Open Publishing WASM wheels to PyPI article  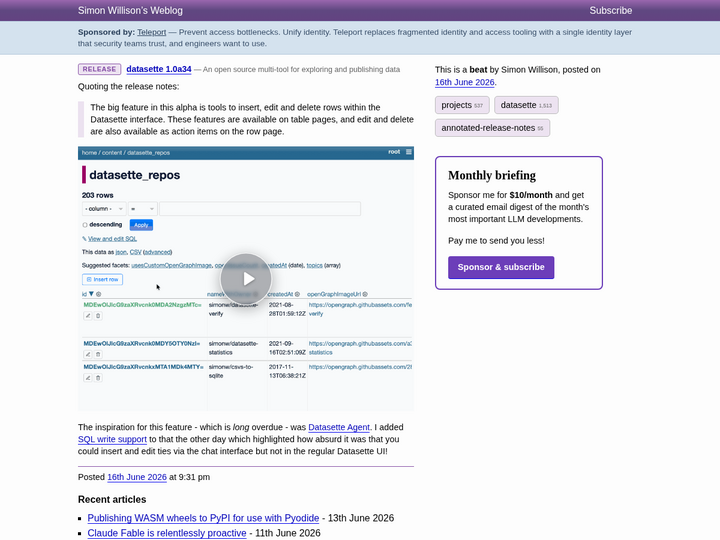203,518
